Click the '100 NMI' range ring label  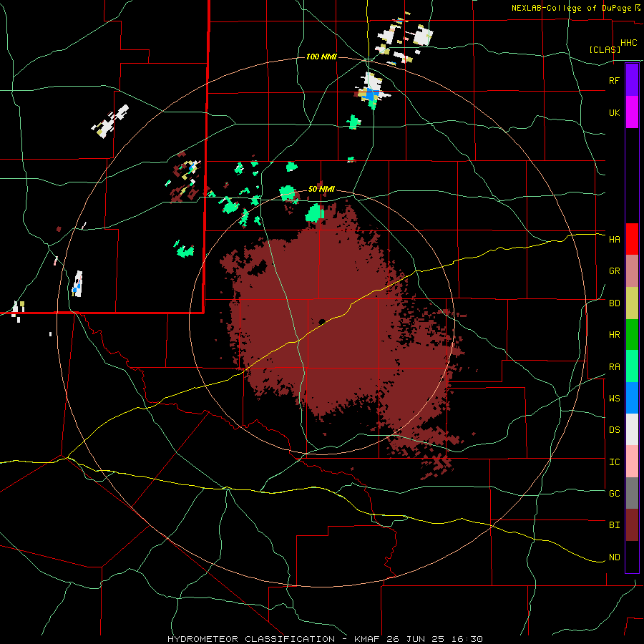[x=321, y=57]
